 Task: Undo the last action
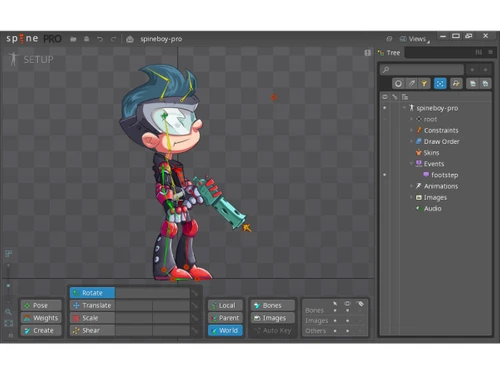(100, 39)
